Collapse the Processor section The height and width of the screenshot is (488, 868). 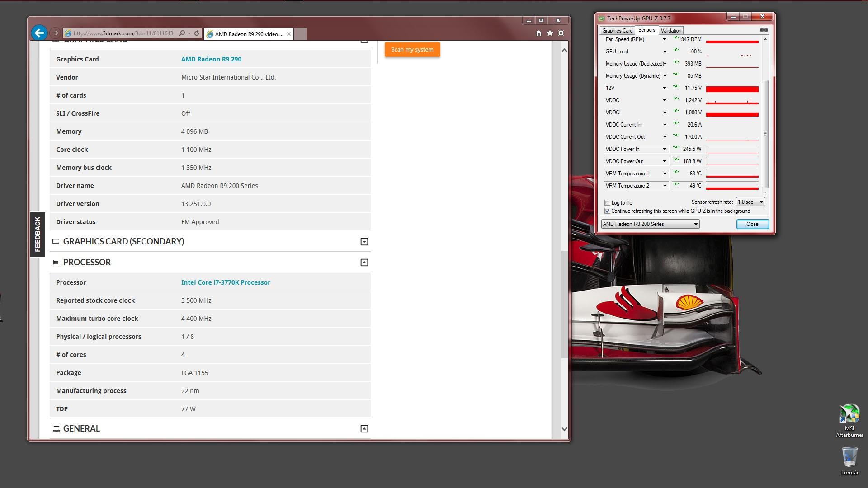[364, 263]
